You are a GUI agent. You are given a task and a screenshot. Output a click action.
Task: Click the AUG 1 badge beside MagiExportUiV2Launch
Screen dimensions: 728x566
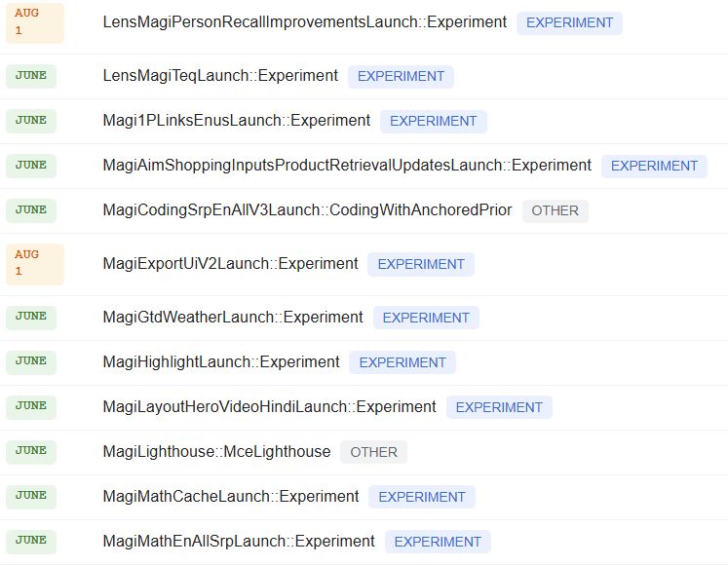click(x=35, y=264)
